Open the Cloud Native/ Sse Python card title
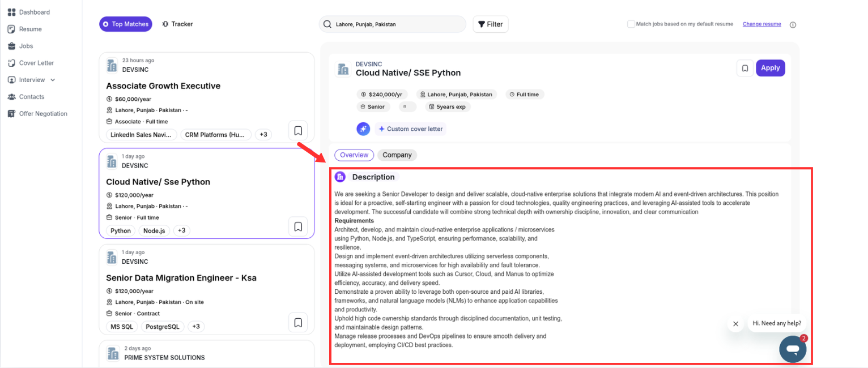 pyautogui.click(x=158, y=182)
